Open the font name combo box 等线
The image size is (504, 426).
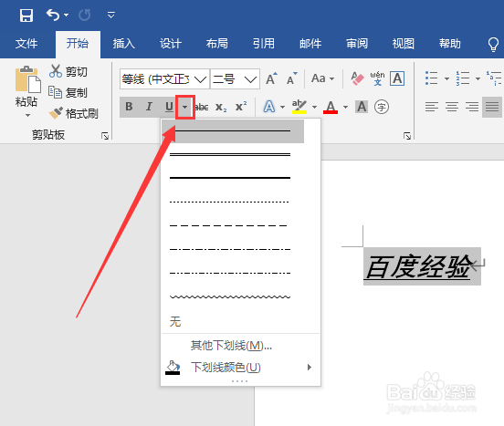[164, 78]
